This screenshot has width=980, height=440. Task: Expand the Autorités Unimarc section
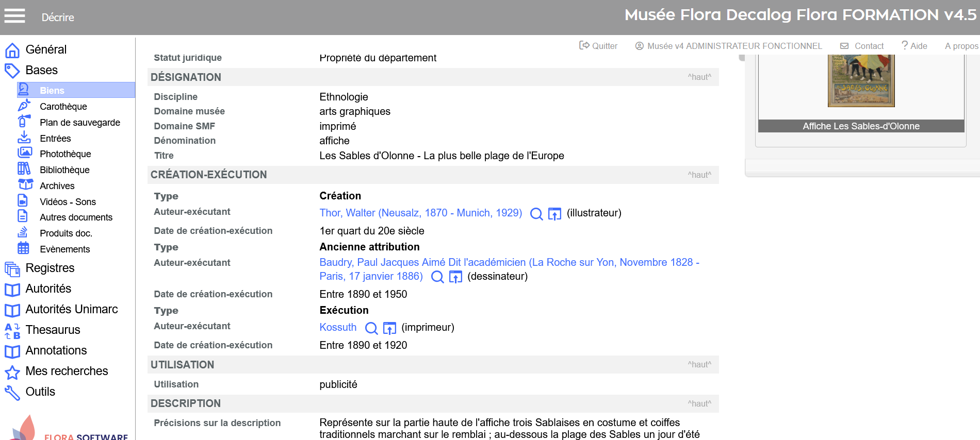[71, 309]
